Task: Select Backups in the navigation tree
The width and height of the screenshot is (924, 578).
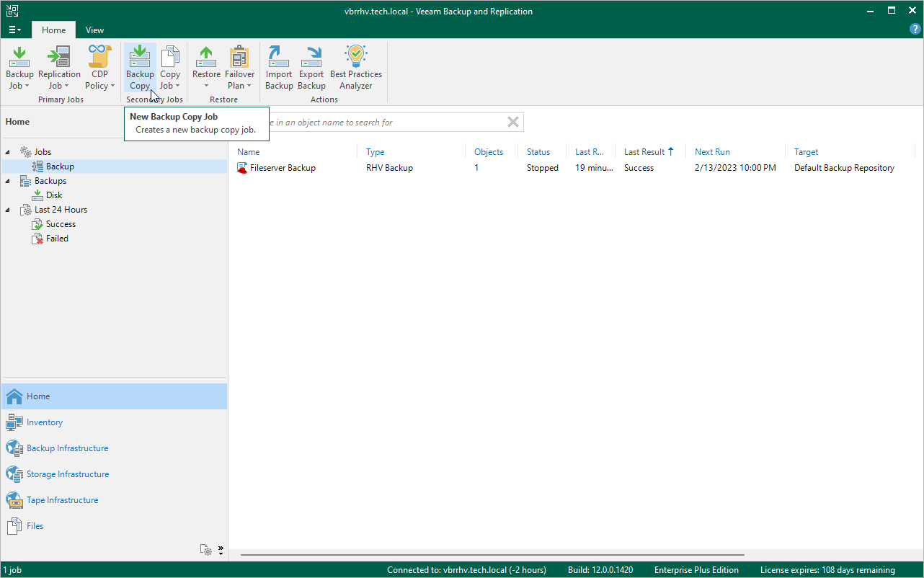Action: point(50,181)
